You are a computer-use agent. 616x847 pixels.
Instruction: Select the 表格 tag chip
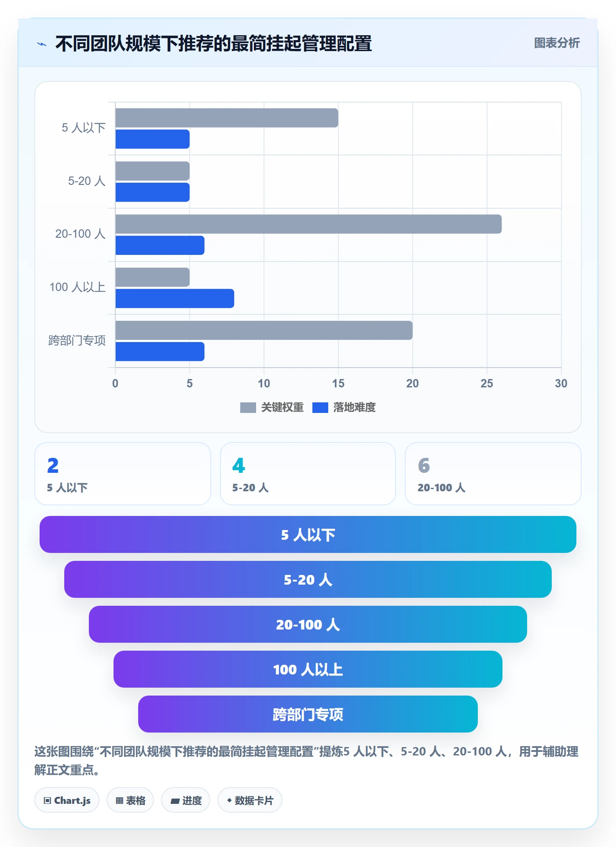pyautogui.click(x=130, y=800)
